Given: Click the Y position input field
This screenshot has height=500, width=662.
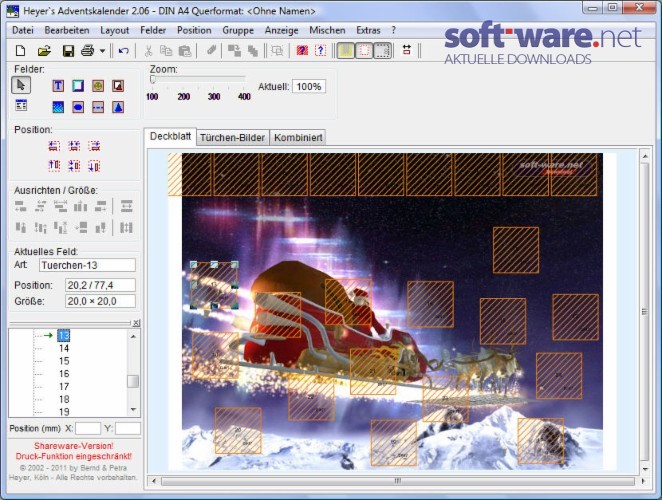Looking at the screenshot, I should 128,429.
